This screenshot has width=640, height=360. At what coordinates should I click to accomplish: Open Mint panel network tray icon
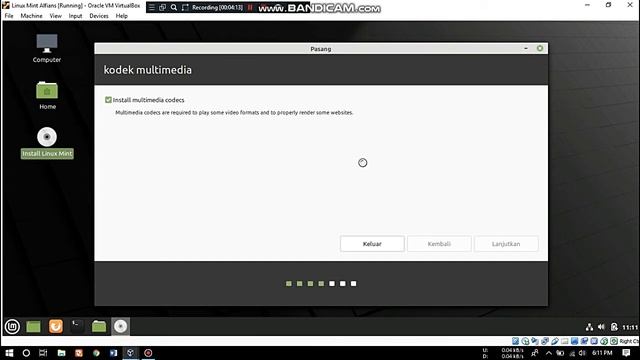point(589,327)
